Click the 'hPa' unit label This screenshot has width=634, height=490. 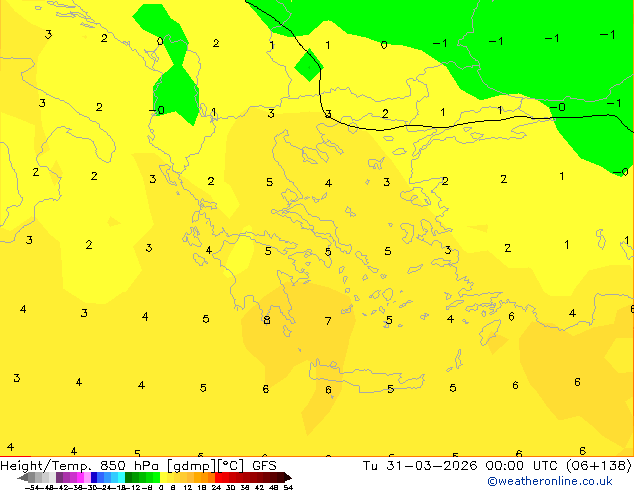point(146,466)
